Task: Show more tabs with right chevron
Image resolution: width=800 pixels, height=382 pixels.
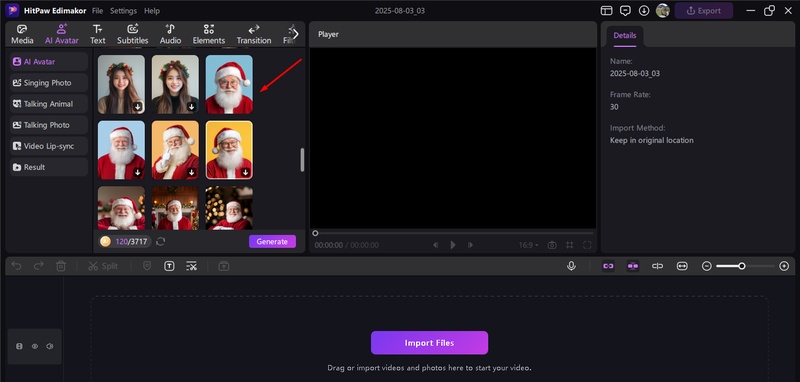Action: pos(295,34)
